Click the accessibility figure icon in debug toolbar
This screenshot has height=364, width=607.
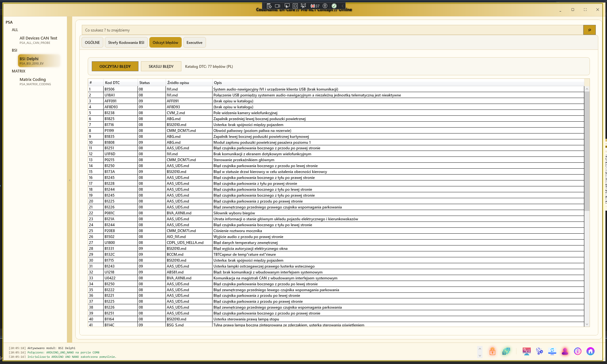click(x=325, y=6)
